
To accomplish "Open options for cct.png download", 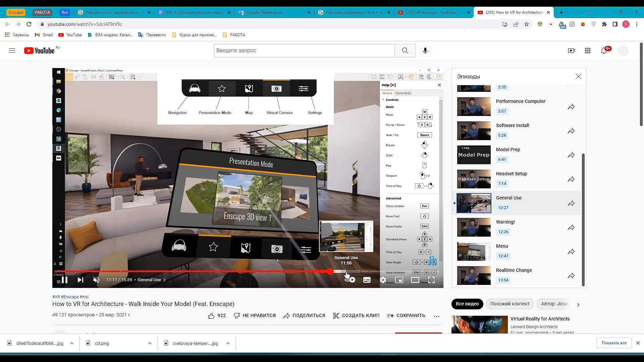I will 150,343.
